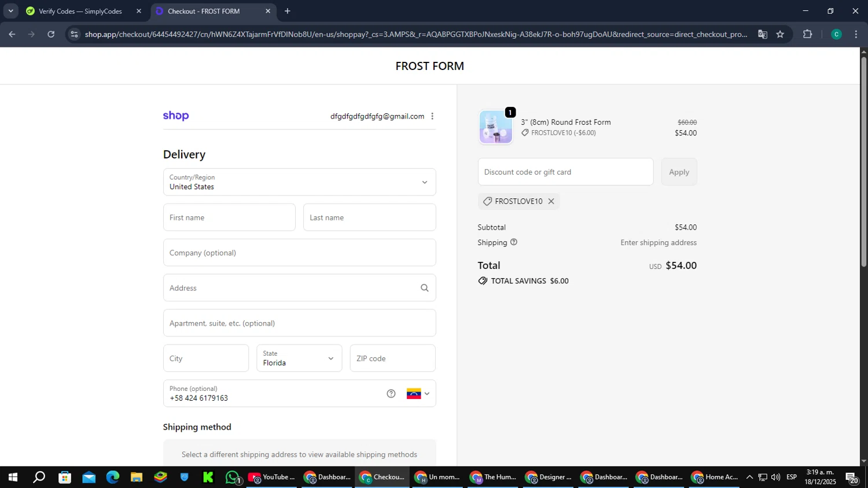
Task: Click the FROST FORM store title
Action: pos(430,66)
